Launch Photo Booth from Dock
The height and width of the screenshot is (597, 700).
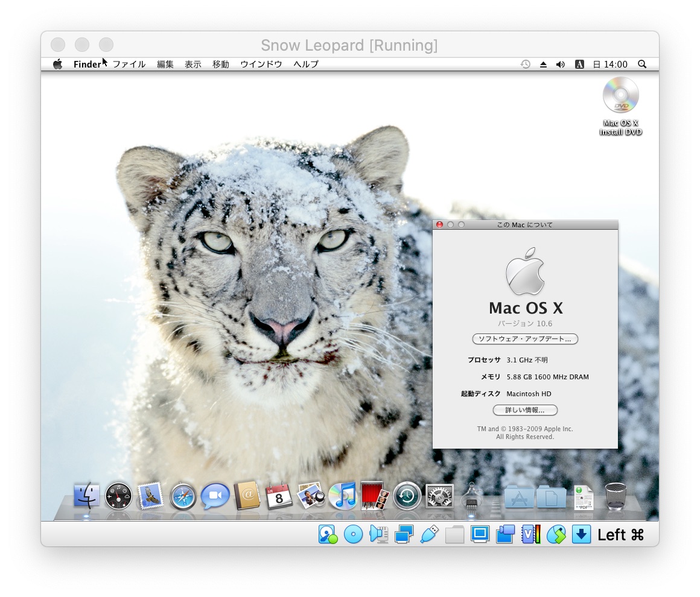coord(375,495)
